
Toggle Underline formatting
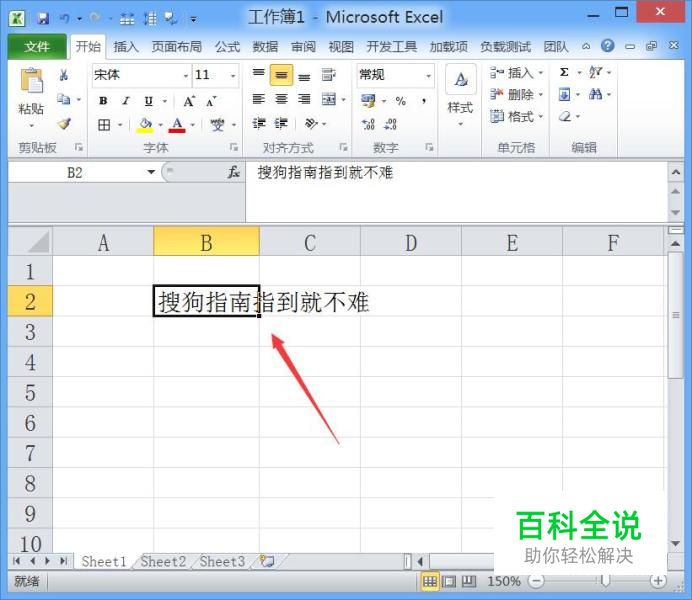[x=149, y=101]
